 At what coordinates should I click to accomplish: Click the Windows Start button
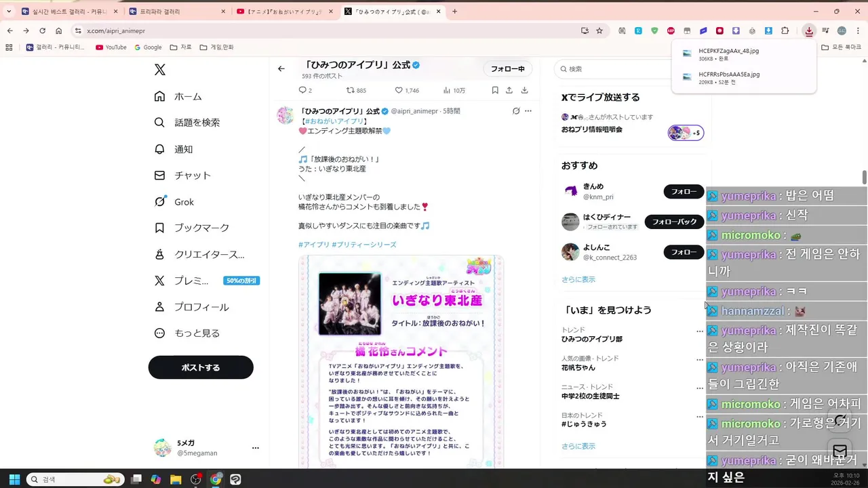tap(14, 479)
